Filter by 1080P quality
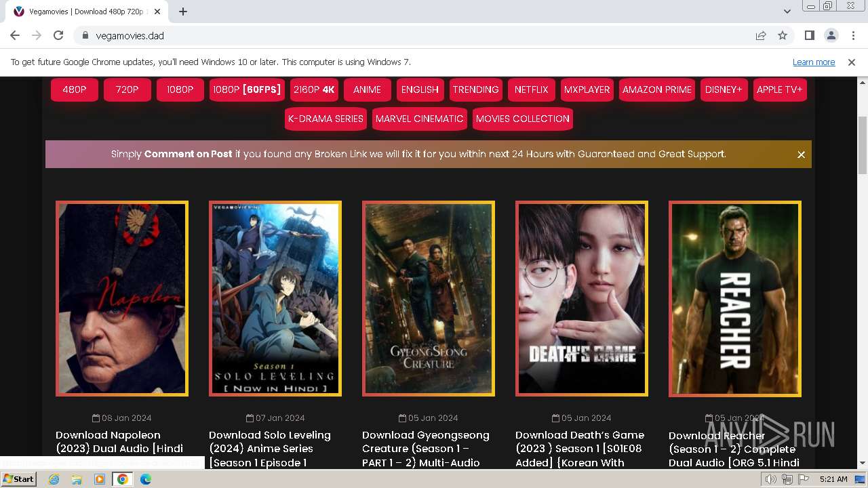 click(x=180, y=89)
